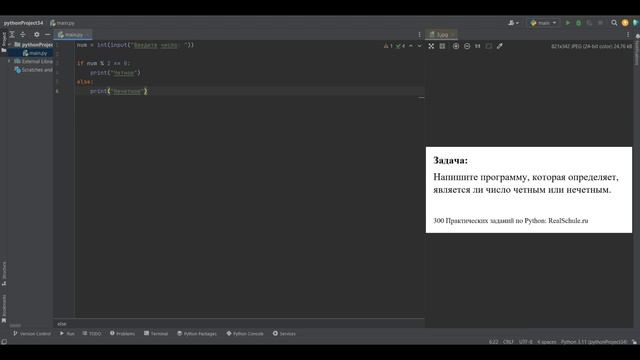Open the user account dropdown icon

(513, 23)
